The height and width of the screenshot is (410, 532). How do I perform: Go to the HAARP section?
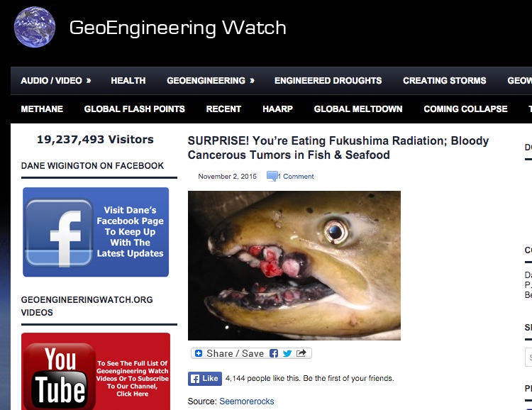point(277,109)
